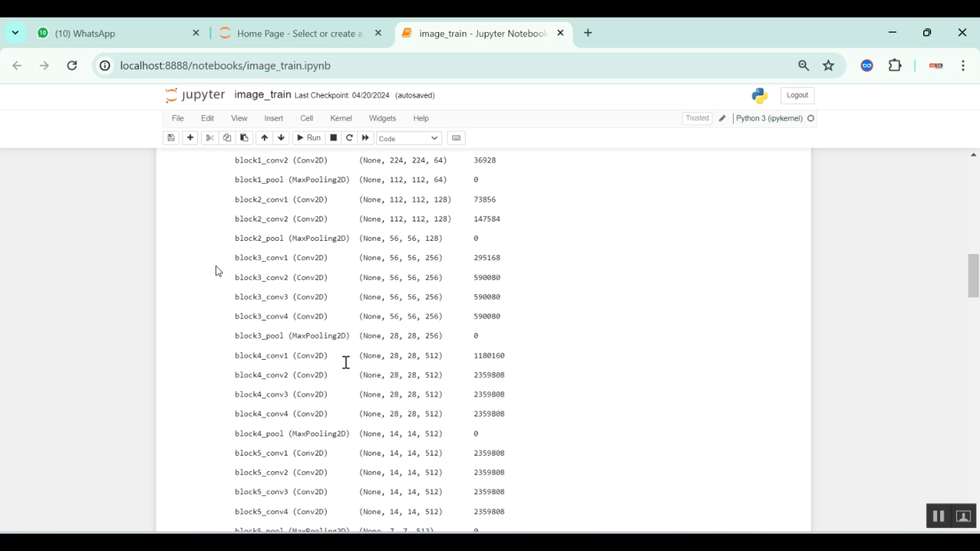Move selected cell down with arrow icon
The height and width of the screenshot is (551, 980).
pos(281,138)
